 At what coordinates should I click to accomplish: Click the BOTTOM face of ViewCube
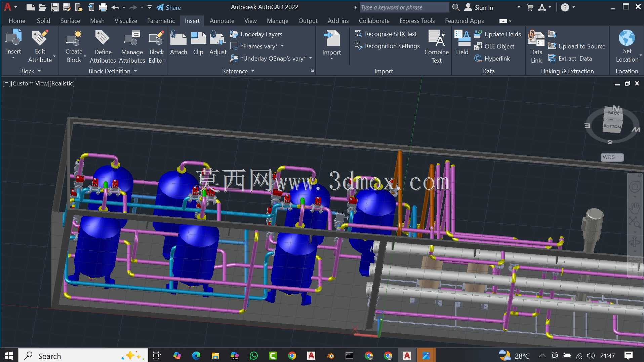(612, 126)
